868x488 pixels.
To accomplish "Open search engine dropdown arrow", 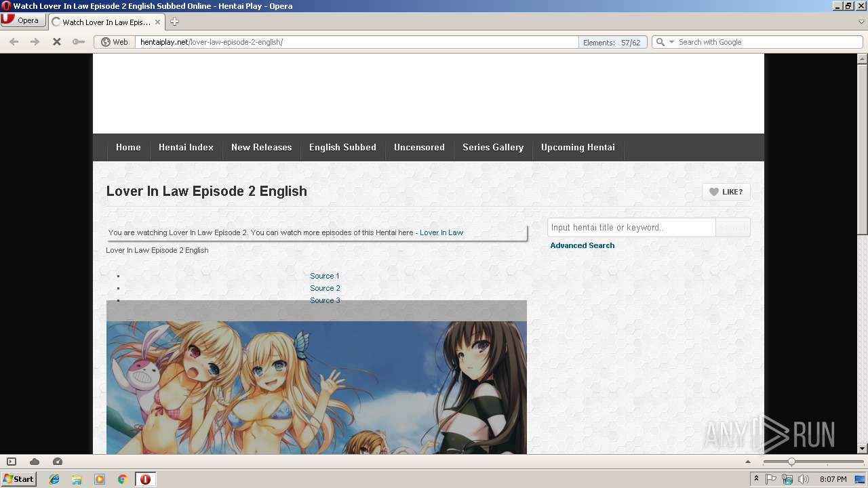I will (x=671, y=42).
